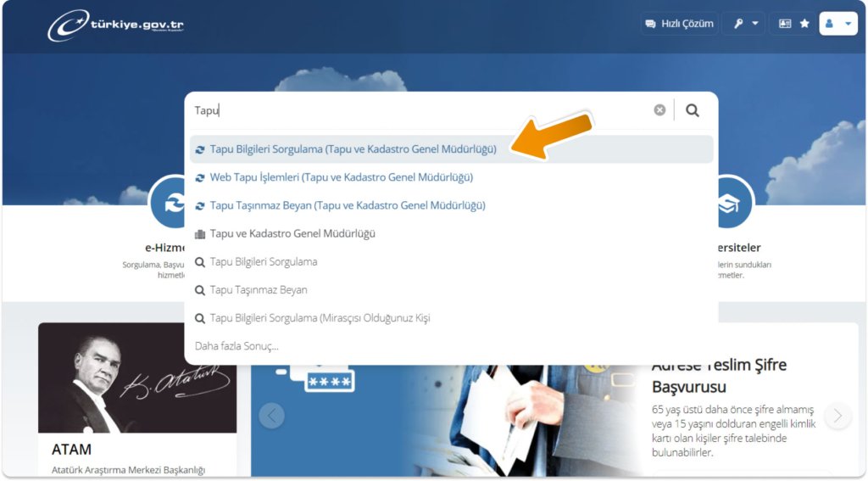Click Tapu Taşınmaz Beyan service icon
This screenshot has height=481, width=868.
pos(200,206)
